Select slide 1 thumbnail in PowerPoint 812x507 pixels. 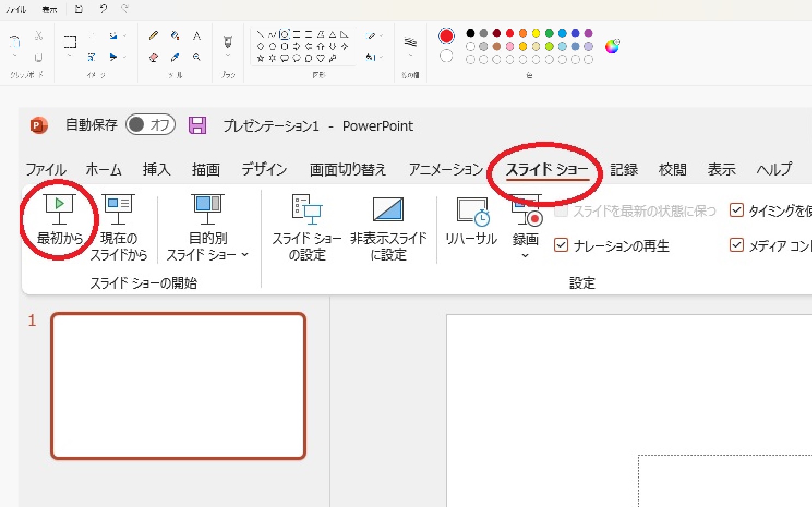coord(178,386)
